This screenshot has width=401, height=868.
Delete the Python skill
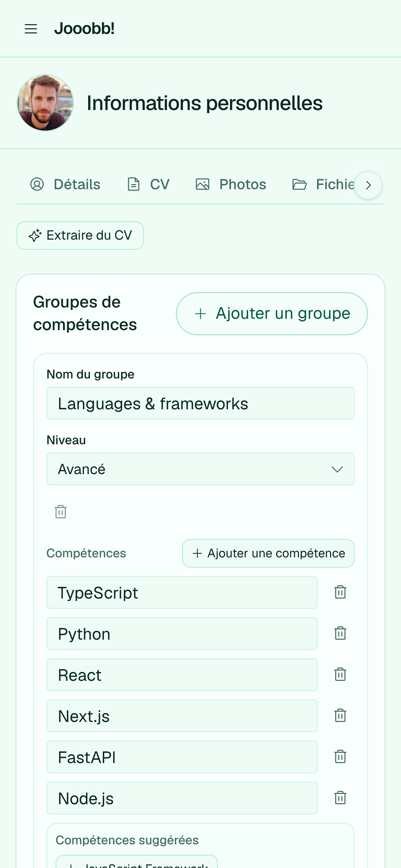point(340,633)
